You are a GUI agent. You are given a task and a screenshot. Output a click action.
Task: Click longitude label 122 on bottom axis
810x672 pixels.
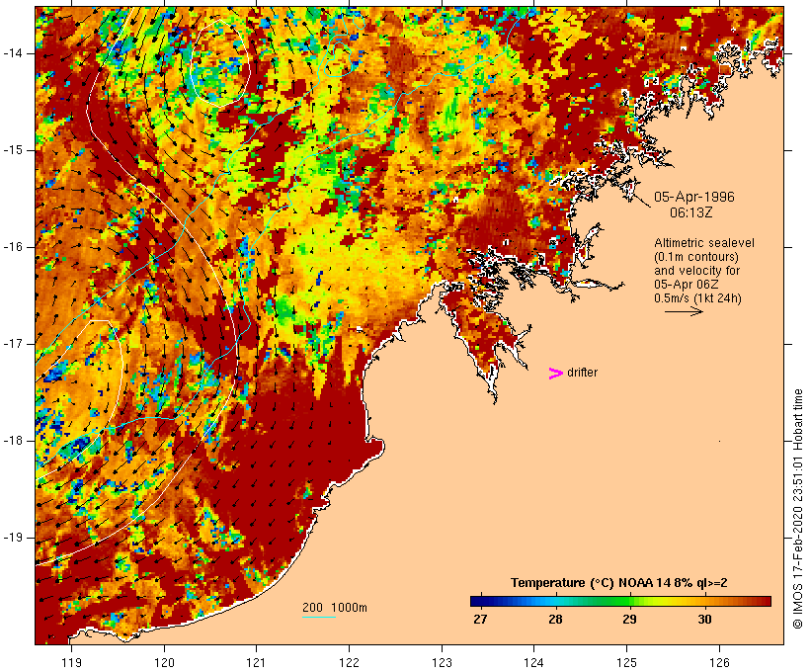(x=349, y=662)
